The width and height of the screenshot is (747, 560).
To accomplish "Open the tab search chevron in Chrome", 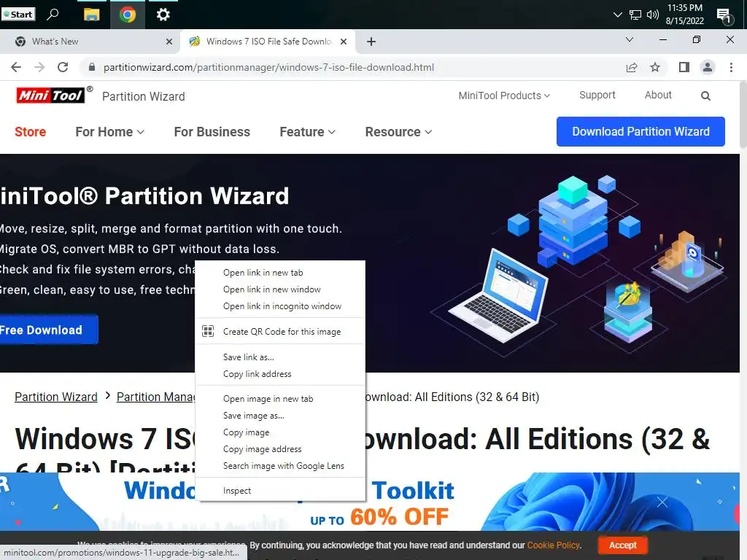I will (x=630, y=39).
